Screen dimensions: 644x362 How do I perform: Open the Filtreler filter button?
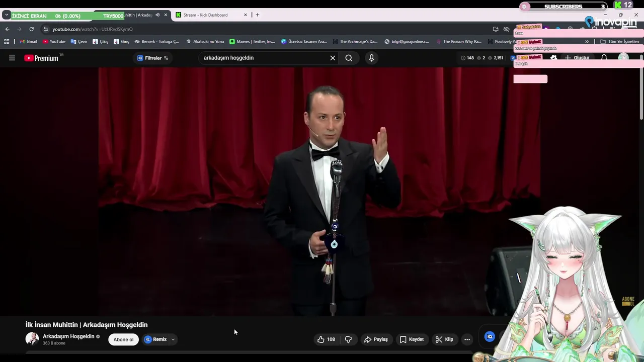point(153,58)
